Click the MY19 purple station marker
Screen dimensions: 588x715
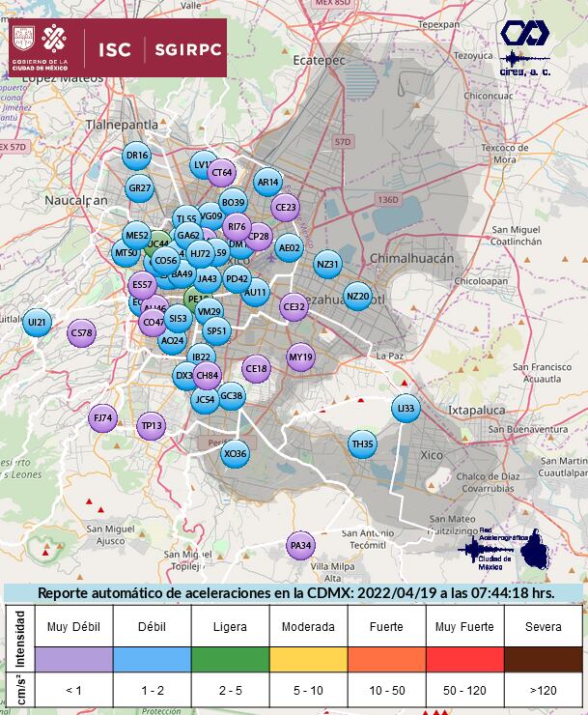pyautogui.click(x=301, y=357)
